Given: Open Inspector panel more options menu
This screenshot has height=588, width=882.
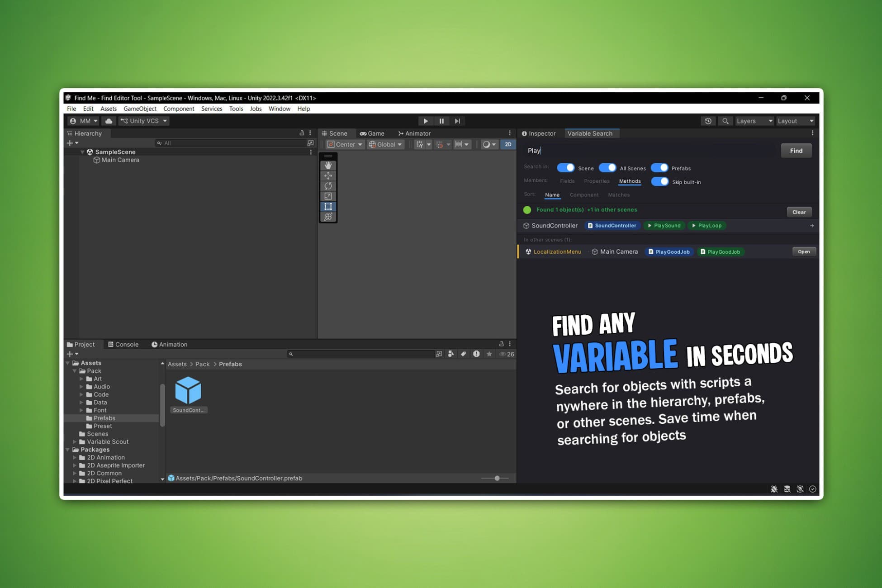Looking at the screenshot, I should coord(812,133).
